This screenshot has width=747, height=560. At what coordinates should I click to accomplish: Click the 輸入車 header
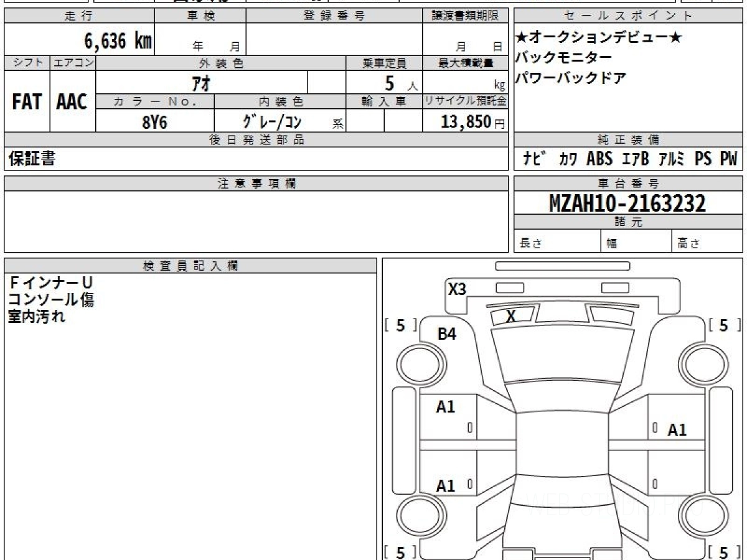(384, 101)
